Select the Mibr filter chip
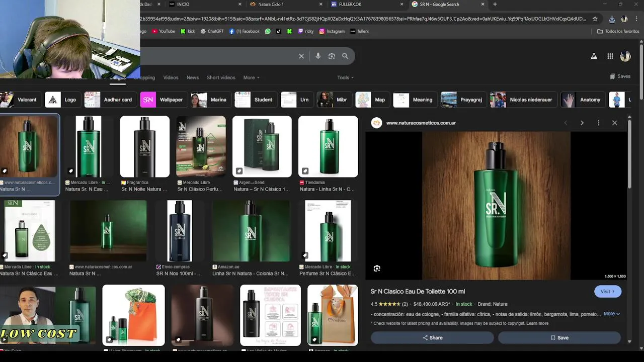The width and height of the screenshot is (644, 362). 334,100
